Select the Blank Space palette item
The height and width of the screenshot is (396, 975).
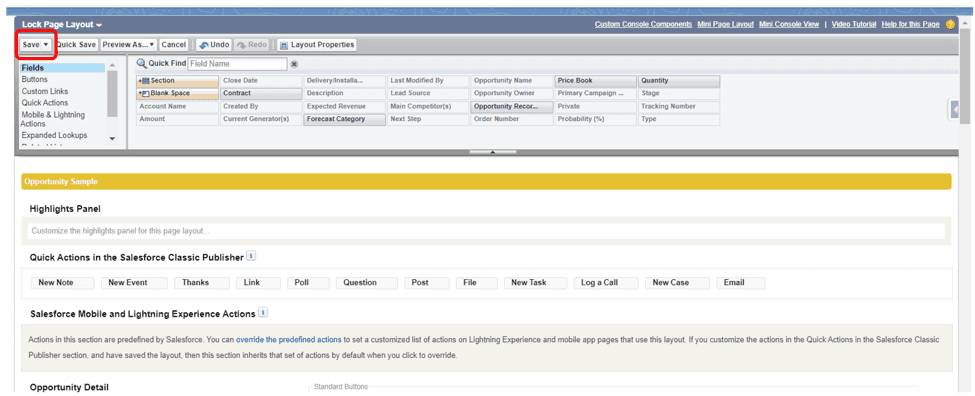pyautogui.click(x=178, y=93)
